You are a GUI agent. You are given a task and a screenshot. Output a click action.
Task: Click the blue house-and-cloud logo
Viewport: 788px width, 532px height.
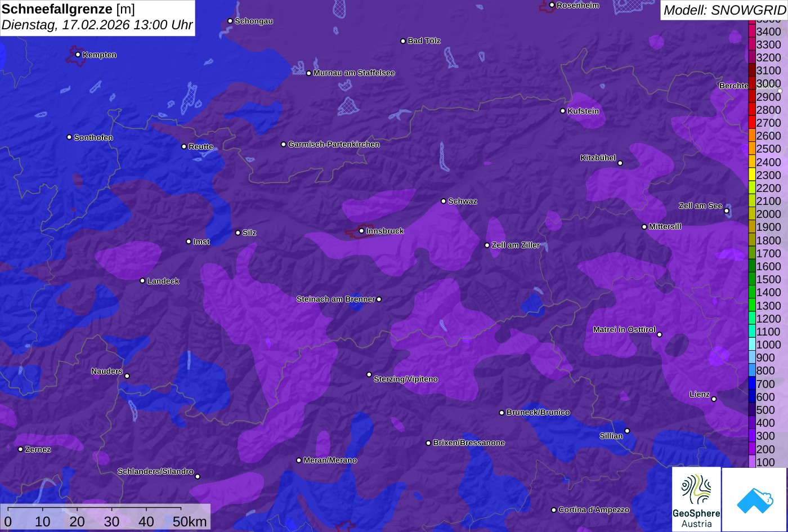[755, 499]
